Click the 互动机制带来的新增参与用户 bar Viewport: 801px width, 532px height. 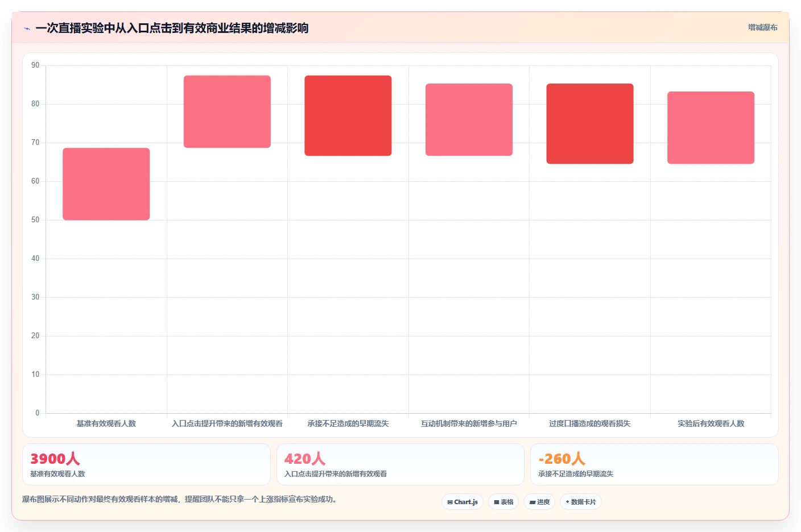coord(469,119)
